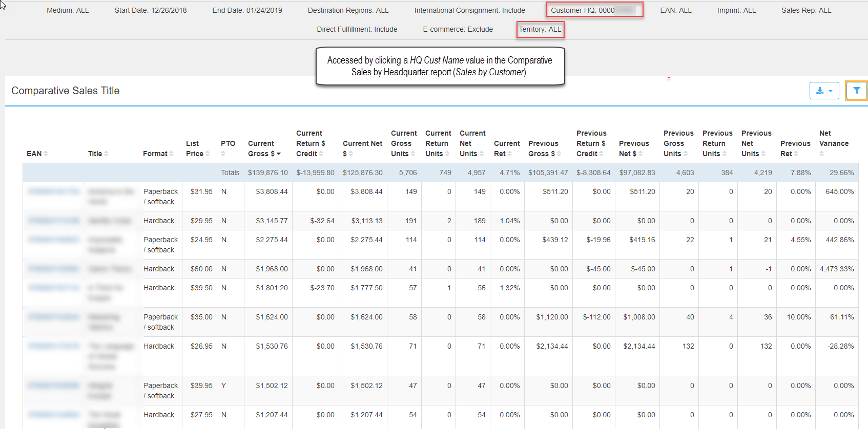This screenshot has height=429, width=868.
Task: Sort by Current Net Units column
Action: (472, 143)
